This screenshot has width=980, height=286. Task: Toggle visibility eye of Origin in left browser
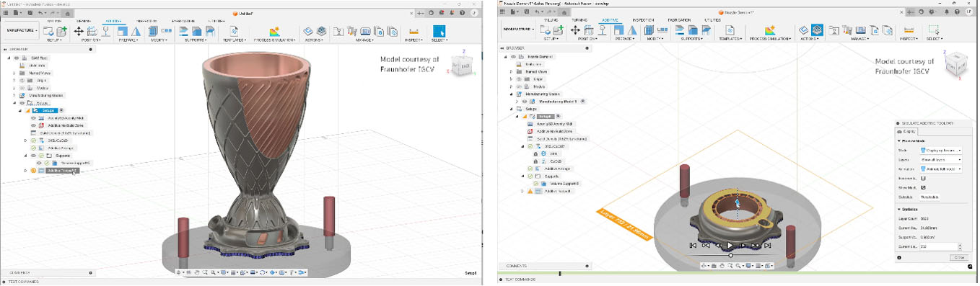(x=22, y=81)
